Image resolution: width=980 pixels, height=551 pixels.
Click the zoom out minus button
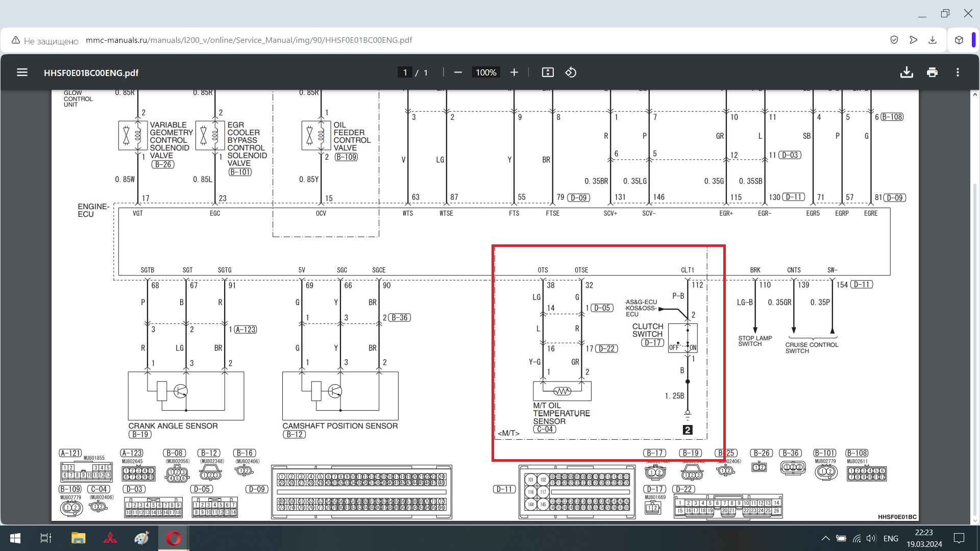(458, 72)
